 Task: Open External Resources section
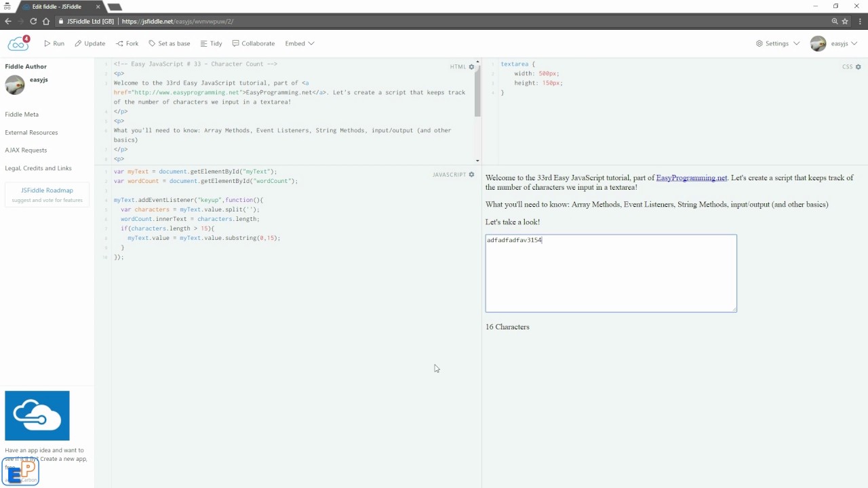(31, 133)
